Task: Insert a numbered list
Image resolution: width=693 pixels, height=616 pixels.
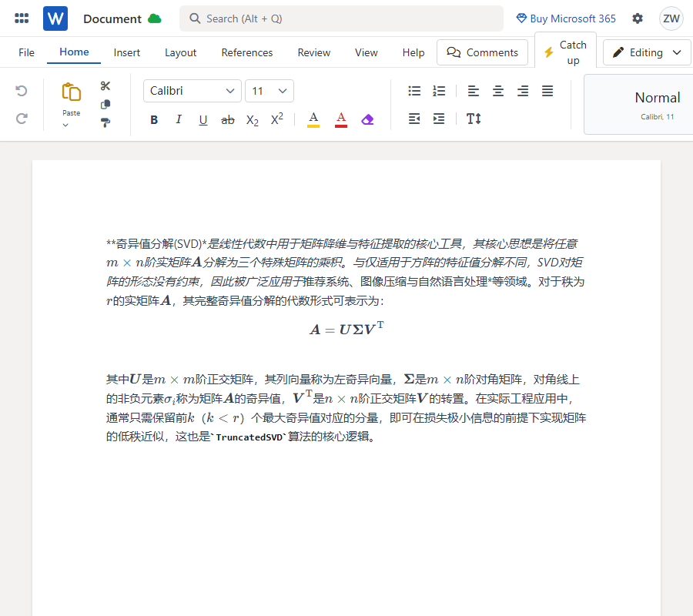Action: 439,91
